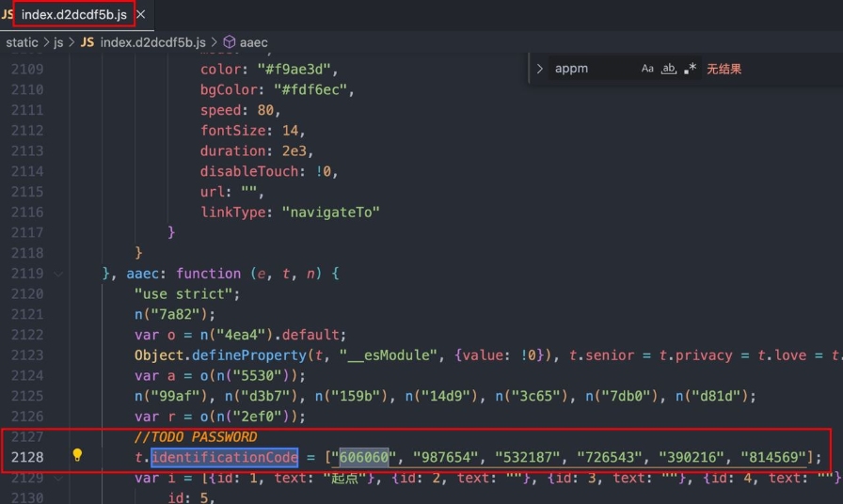This screenshot has height=504, width=843.
Task: Click the lightbulb code action icon
Action: point(78,456)
